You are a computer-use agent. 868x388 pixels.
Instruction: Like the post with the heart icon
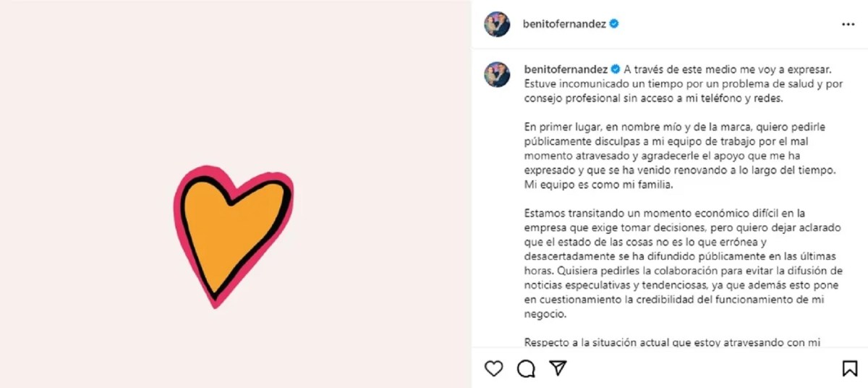[x=493, y=368]
